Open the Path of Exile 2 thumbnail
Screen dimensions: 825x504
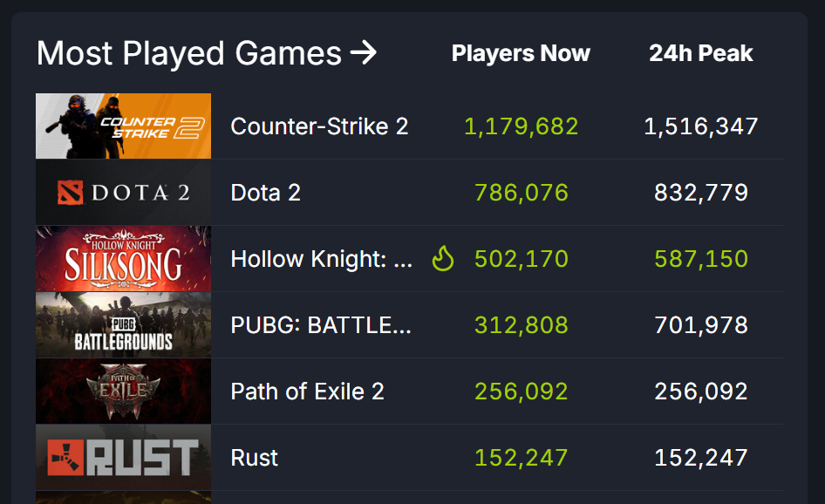coord(123,392)
